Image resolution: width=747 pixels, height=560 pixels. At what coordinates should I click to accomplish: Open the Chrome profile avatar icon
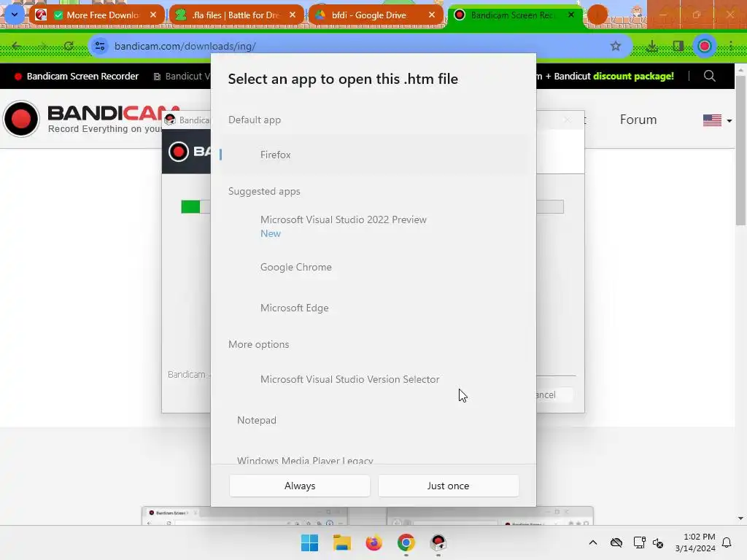pyautogui.click(x=704, y=46)
